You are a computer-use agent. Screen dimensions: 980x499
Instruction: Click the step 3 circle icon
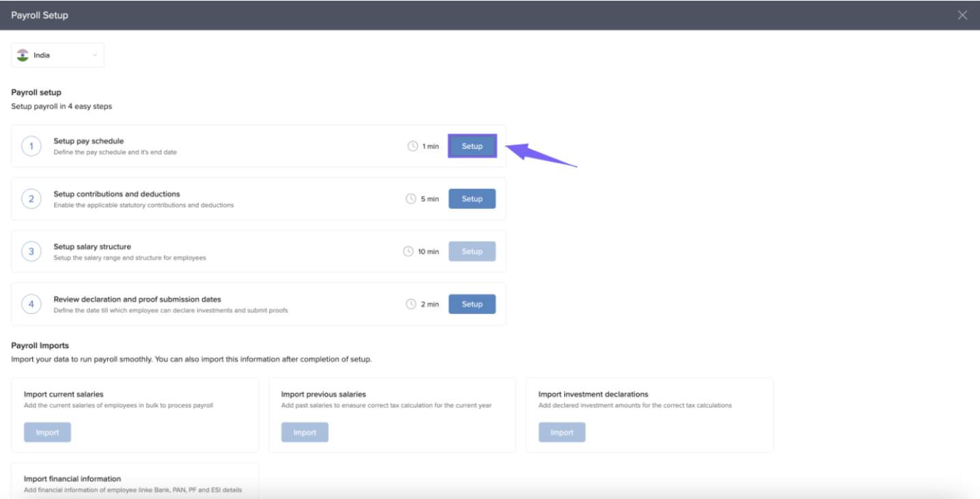tap(31, 251)
